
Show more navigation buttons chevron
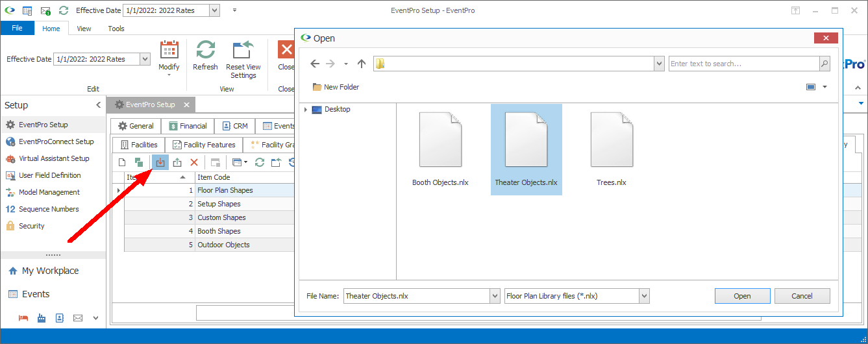[96, 318]
